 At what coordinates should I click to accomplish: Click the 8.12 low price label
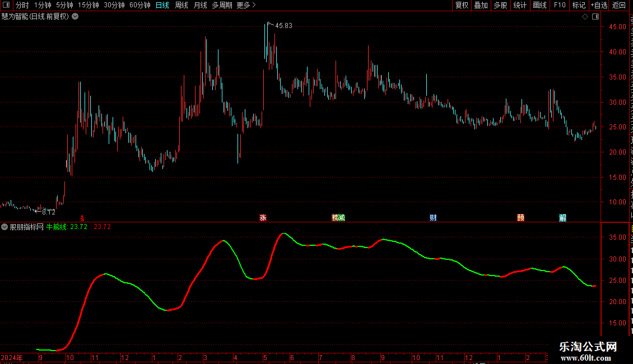(x=48, y=212)
